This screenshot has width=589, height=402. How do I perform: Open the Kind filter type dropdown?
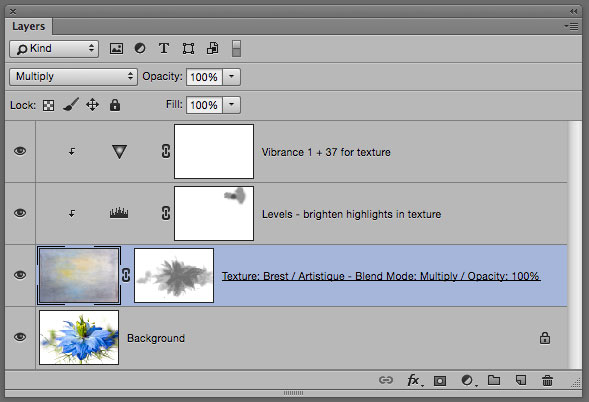point(54,49)
